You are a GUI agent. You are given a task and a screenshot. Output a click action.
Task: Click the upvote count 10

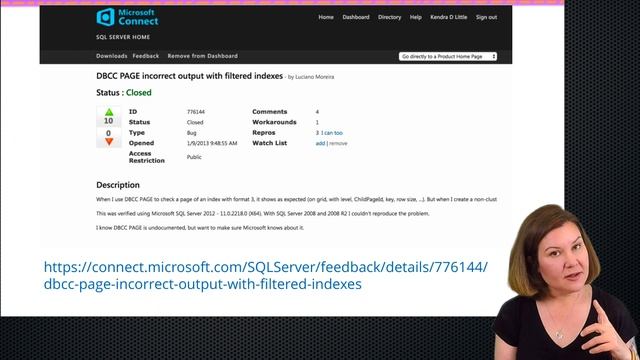click(109, 121)
